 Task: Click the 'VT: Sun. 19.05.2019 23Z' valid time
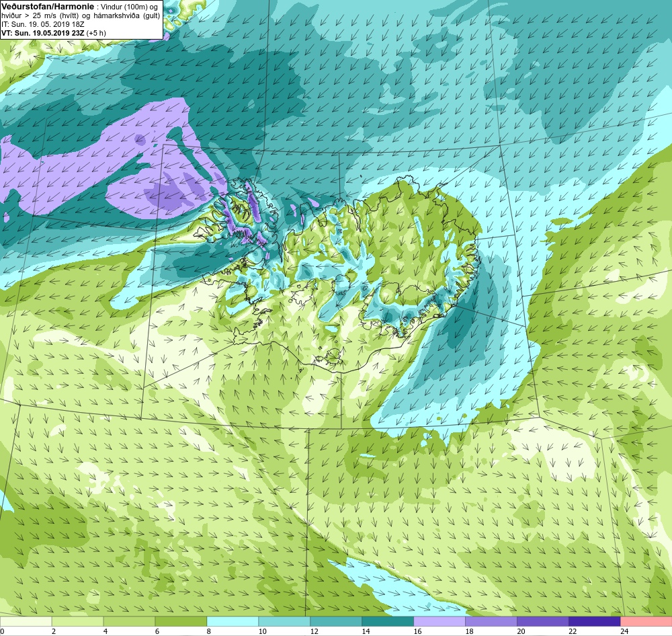[x=43, y=33]
